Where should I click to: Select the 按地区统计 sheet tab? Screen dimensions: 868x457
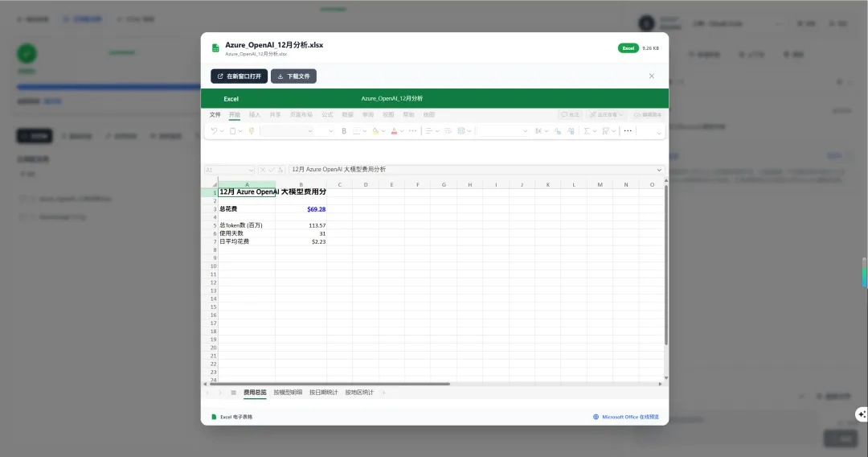359,392
